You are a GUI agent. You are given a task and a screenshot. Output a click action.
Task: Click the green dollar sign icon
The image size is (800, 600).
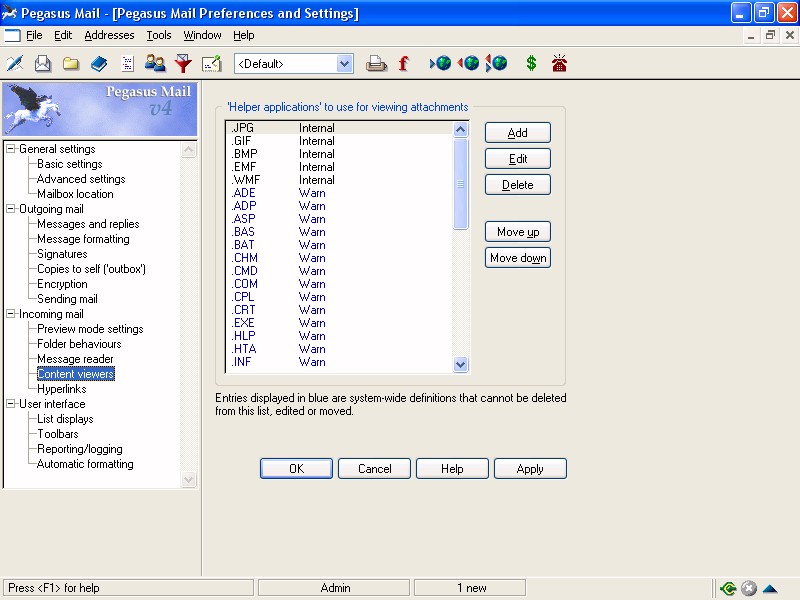click(x=531, y=63)
